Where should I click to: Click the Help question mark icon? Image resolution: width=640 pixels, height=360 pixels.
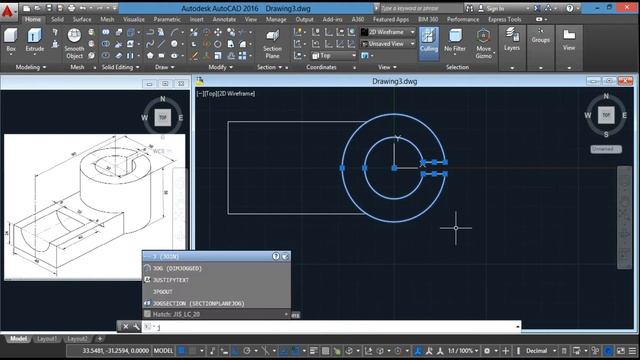pos(570,8)
